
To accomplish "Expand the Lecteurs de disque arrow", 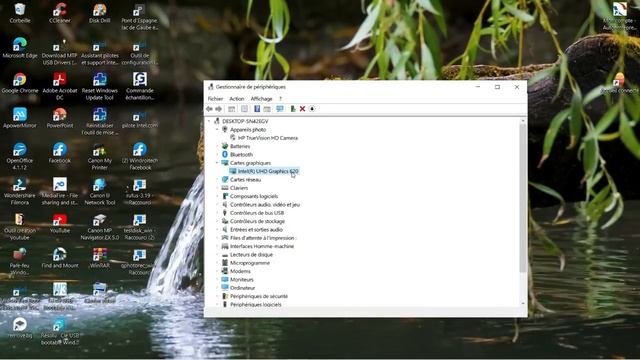I will [217, 255].
